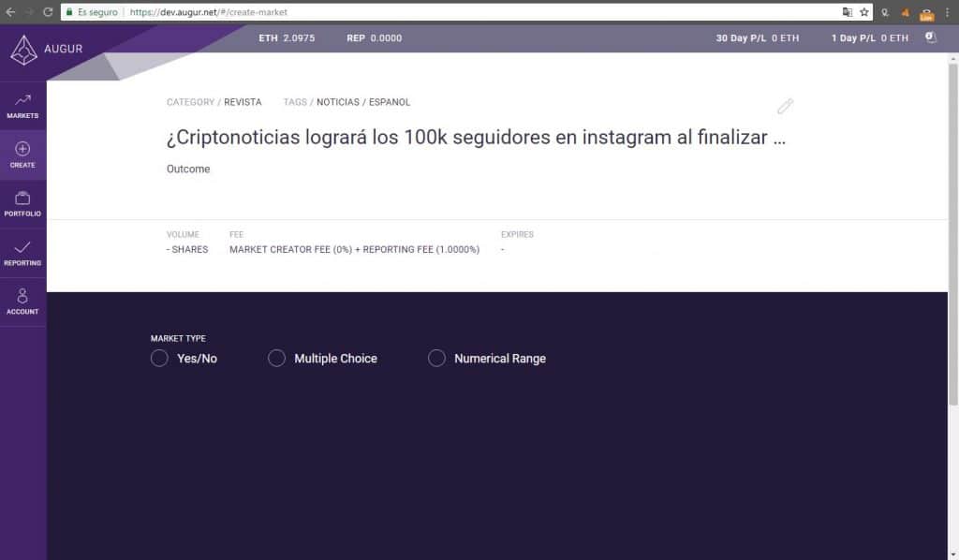
Task: Click the "- SHARES" volume value
Action: point(187,249)
